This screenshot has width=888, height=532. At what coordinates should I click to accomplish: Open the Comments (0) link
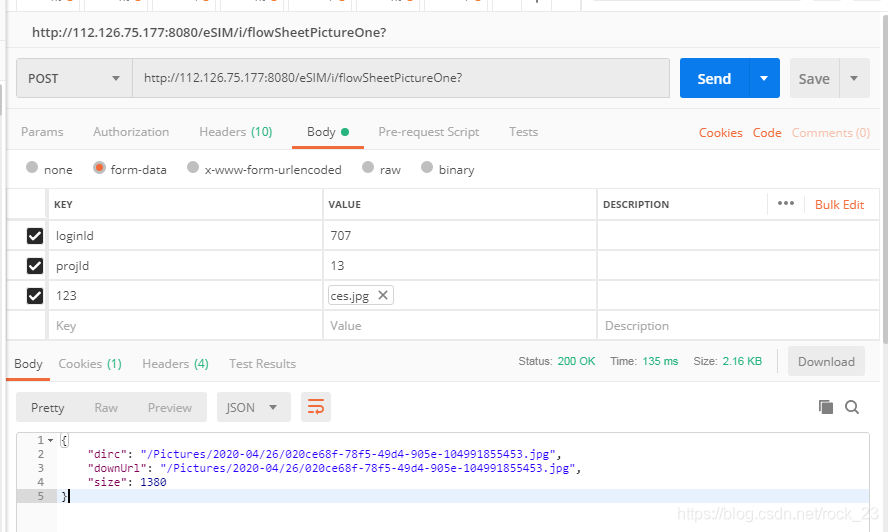pos(831,133)
